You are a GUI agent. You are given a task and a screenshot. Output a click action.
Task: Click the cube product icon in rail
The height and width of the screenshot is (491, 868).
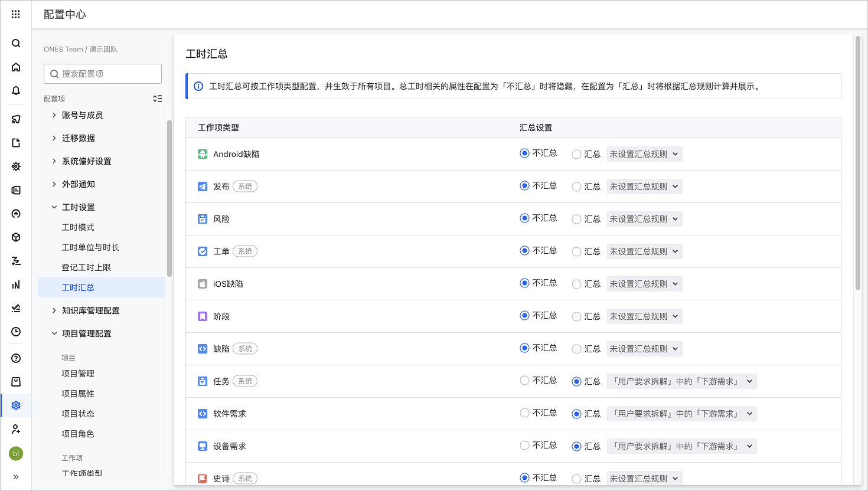pyautogui.click(x=16, y=237)
